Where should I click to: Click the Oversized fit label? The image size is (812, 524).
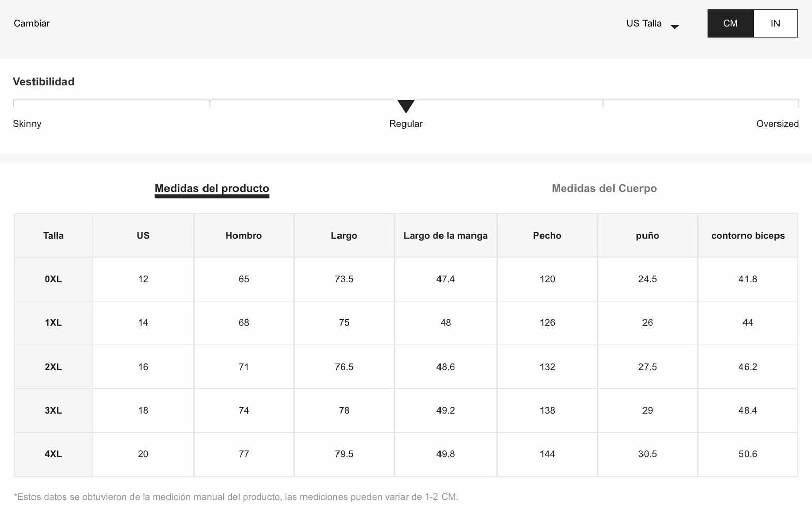coord(777,124)
